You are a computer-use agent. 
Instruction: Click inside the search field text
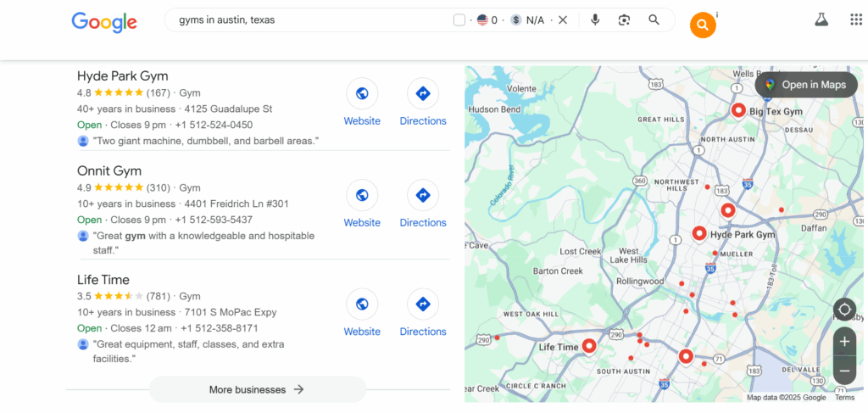pyautogui.click(x=227, y=20)
